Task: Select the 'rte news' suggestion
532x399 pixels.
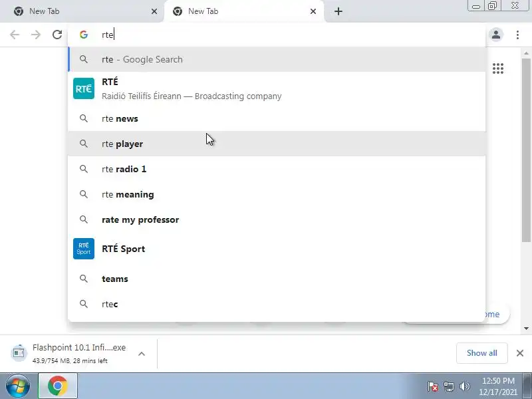Action: pos(277,119)
